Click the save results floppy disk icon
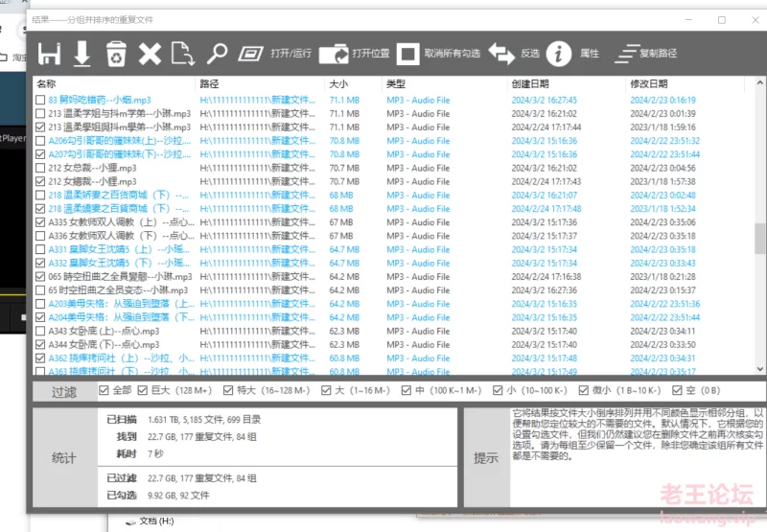The image size is (767, 532). tap(50, 54)
